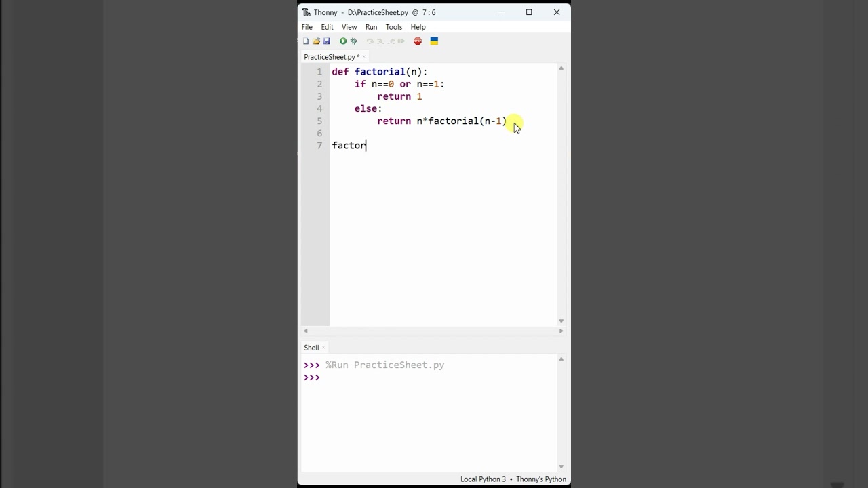The image size is (868, 488).
Task: Click the Resume debug icon
Action: tap(401, 41)
